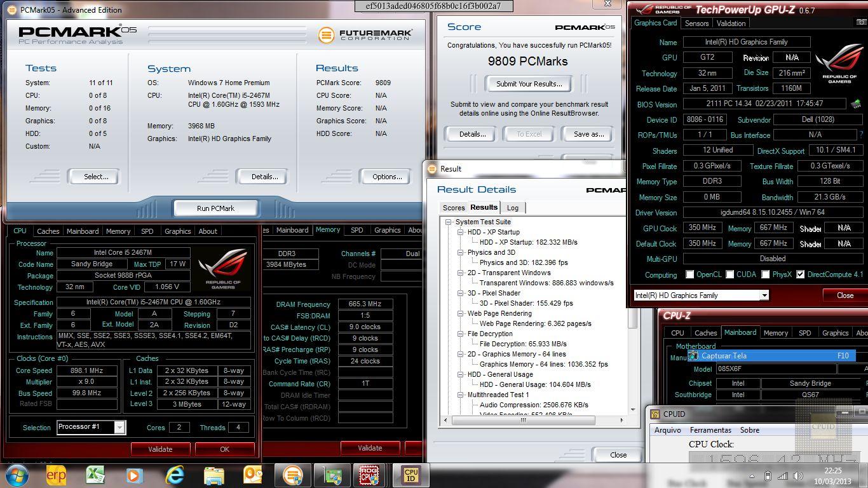868x488 pixels.
Task: Collapse the HDD - XP Startup node
Action: (x=461, y=232)
